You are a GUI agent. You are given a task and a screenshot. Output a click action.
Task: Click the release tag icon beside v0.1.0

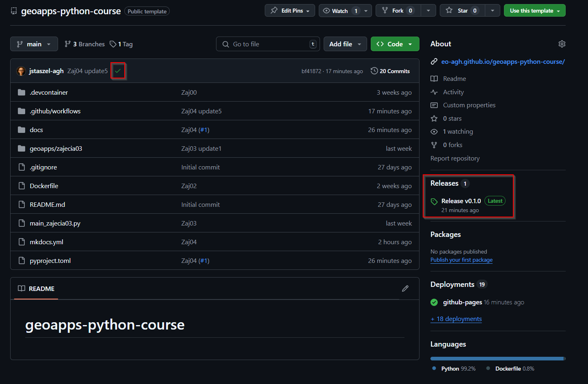point(434,202)
